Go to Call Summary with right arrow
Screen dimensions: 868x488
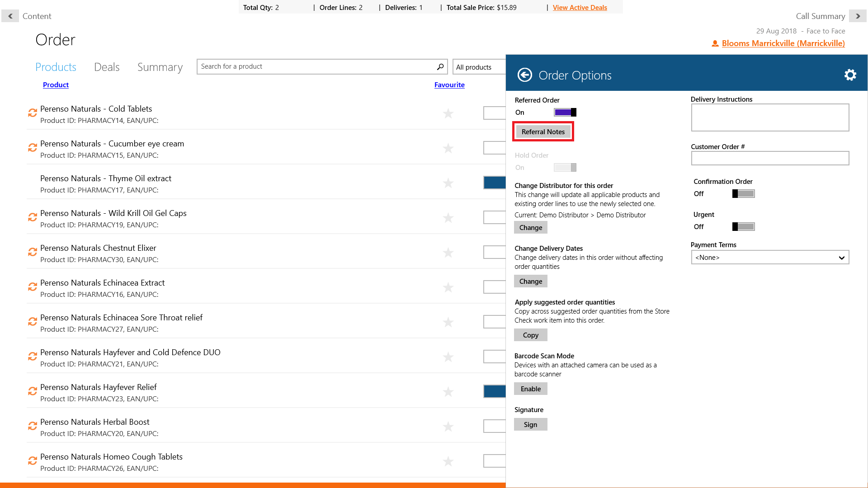tap(858, 16)
